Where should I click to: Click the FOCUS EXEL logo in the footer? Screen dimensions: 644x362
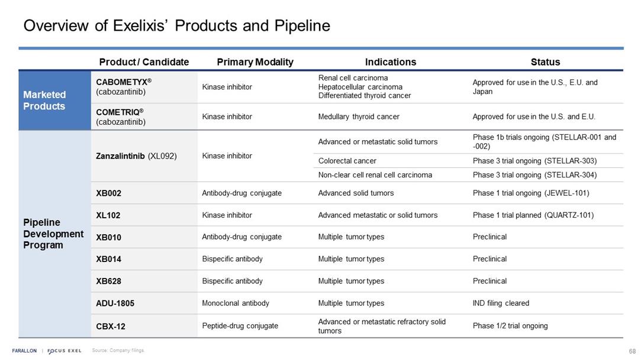64,351
